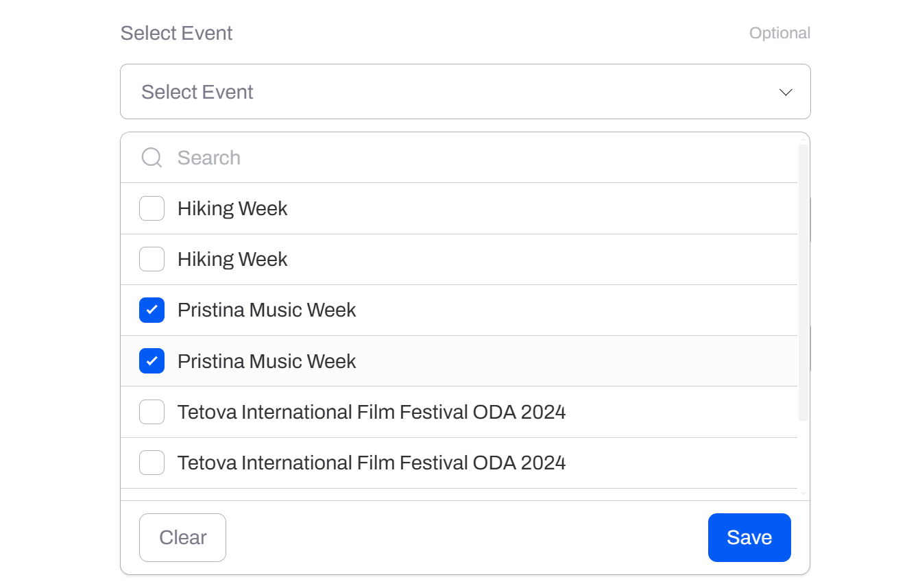Click the Tetova Film Festival row text
The width and height of the screenshot is (907, 588).
(372, 411)
